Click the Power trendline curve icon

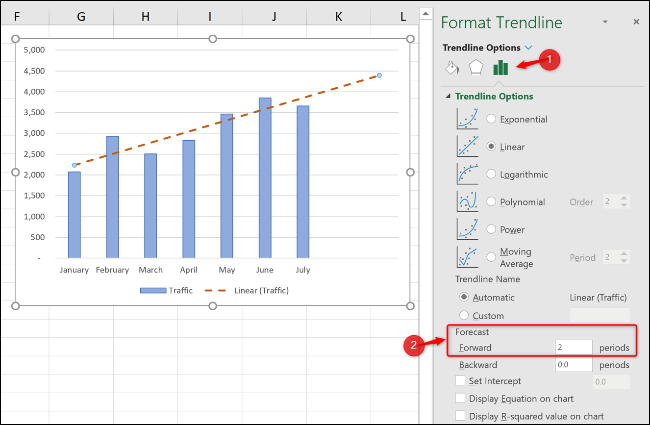coord(466,229)
